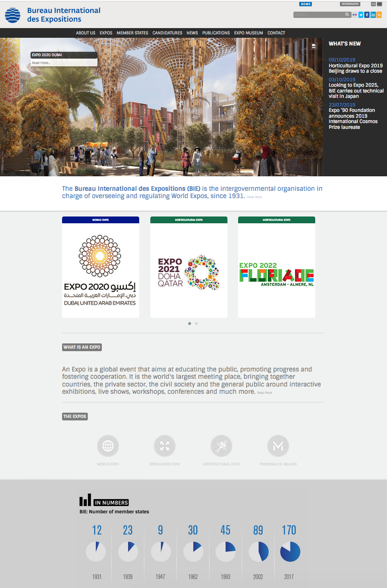
Task: Switch language to EN
Action: click(x=373, y=4)
